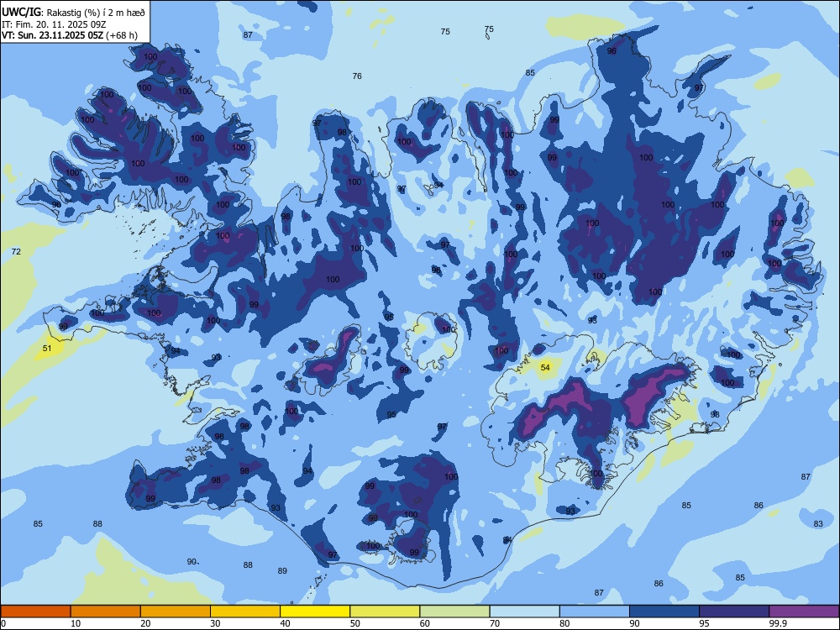Select the 90–95 dark blue legend swatch

[x=664, y=612]
